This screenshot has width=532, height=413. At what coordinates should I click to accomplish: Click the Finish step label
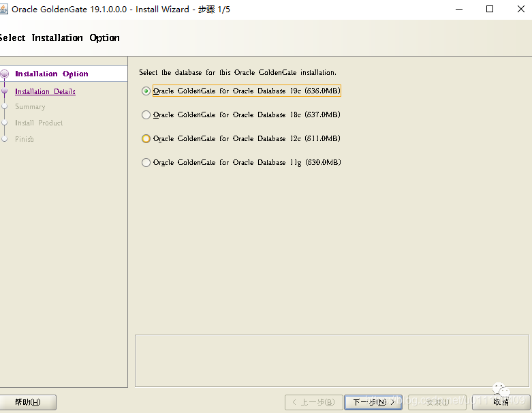(24, 139)
